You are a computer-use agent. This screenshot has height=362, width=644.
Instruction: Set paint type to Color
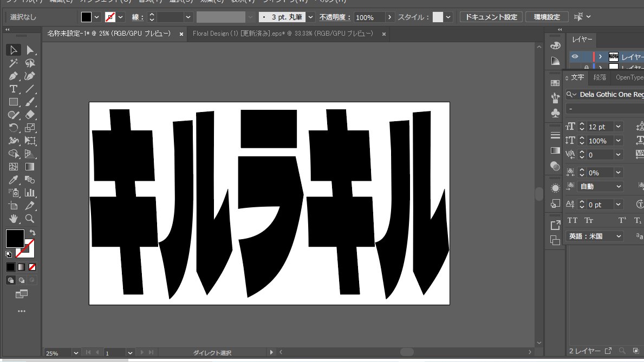pyautogui.click(x=11, y=267)
